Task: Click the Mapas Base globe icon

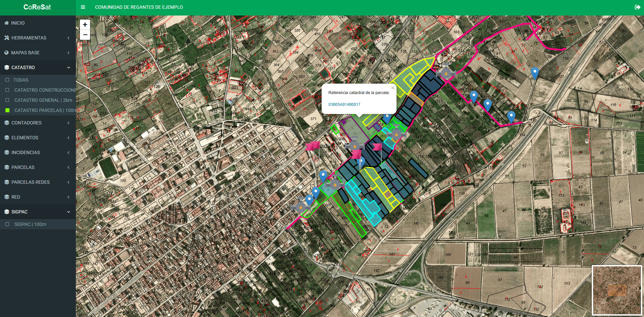Action: coord(6,53)
